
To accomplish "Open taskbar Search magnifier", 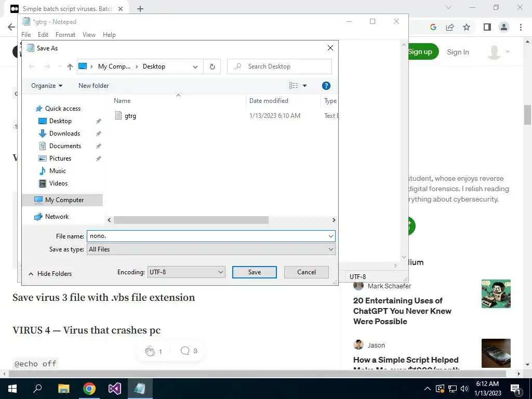I will coord(37,389).
